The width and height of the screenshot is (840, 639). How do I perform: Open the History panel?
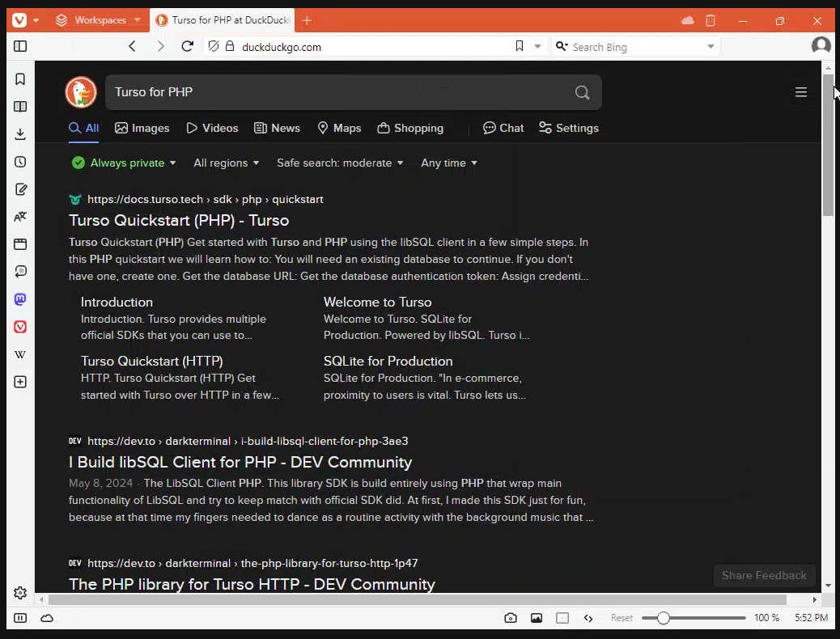(x=19, y=162)
